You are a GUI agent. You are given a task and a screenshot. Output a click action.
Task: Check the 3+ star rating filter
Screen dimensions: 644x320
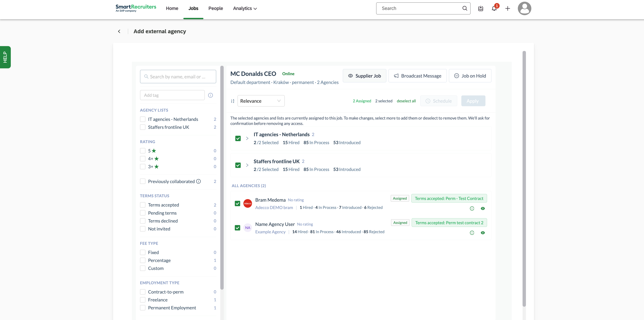click(143, 167)
